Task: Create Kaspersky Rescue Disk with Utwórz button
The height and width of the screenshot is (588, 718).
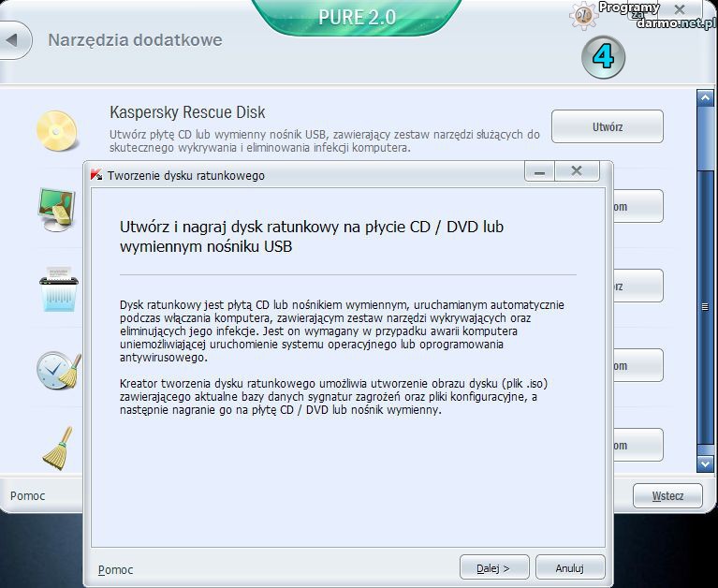Action: click(608, 126)
